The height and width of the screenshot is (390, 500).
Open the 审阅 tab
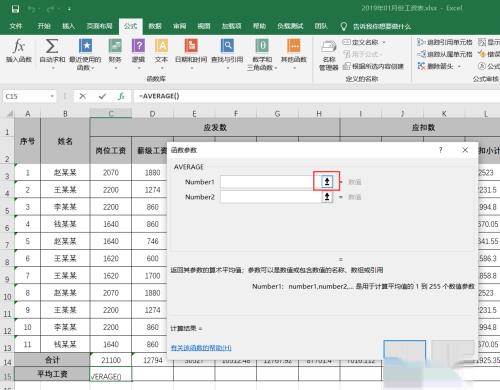(179, 26)
